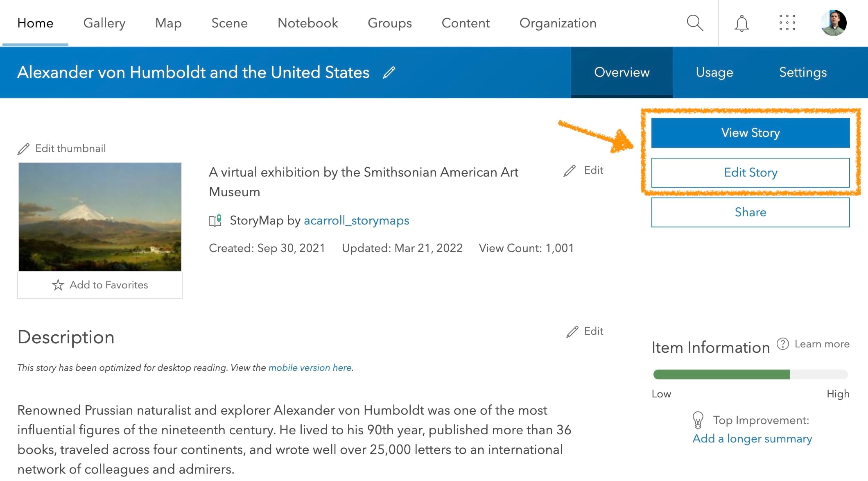Viewport: 868px width, 481px height.
Task: Click the Share button
Action: (x=750, y=211)
